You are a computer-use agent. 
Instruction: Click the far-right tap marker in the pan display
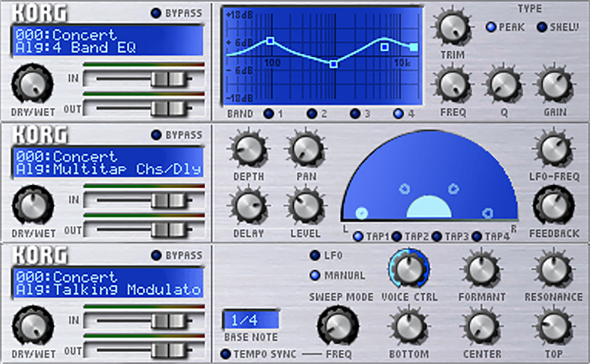pyautogui.click(x=488, y=213)
